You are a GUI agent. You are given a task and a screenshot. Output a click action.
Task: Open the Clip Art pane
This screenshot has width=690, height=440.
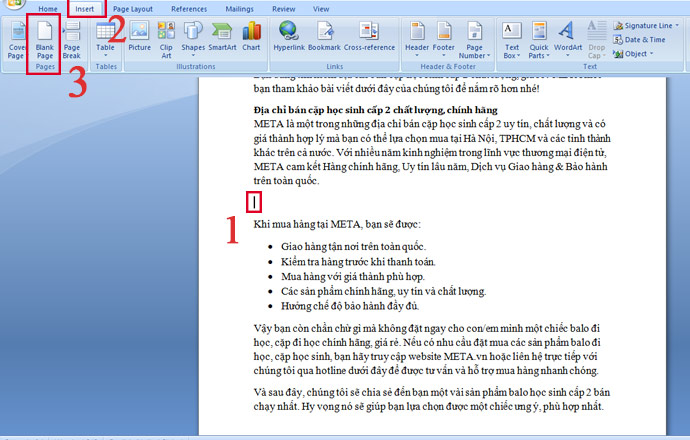tap(166, 40)
